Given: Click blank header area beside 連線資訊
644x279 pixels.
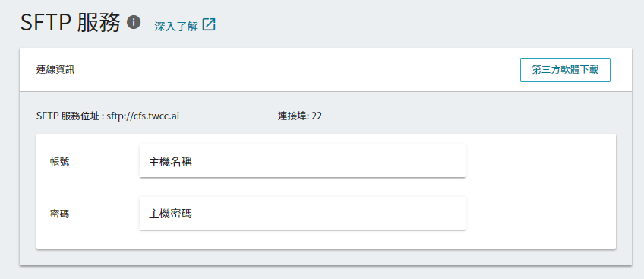Looking at the screenshot, I should pos(295,70).
